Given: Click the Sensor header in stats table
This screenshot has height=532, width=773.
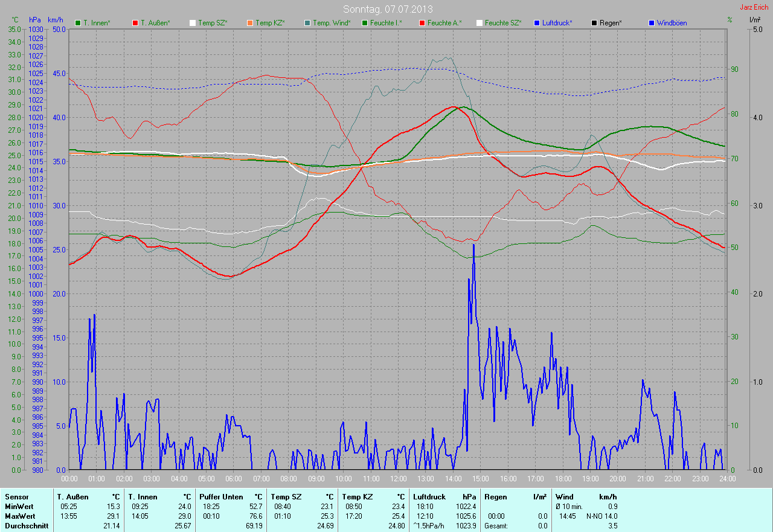Looking at the screenshot, I should pyautogui.click(x=16, y=496).
